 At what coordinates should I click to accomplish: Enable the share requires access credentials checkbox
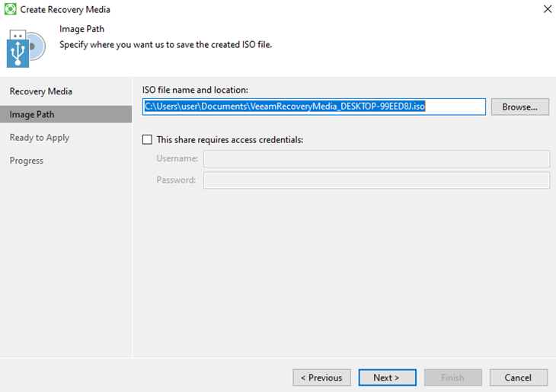(148, 140)
